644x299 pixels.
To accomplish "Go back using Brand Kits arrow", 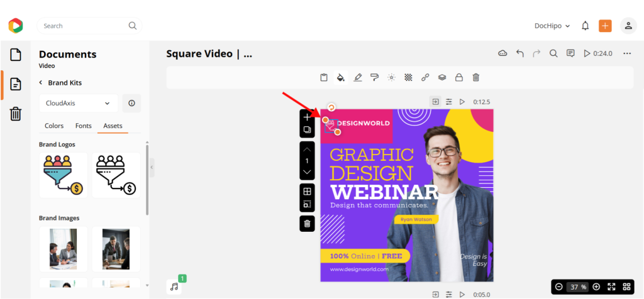I will point(41,82).
